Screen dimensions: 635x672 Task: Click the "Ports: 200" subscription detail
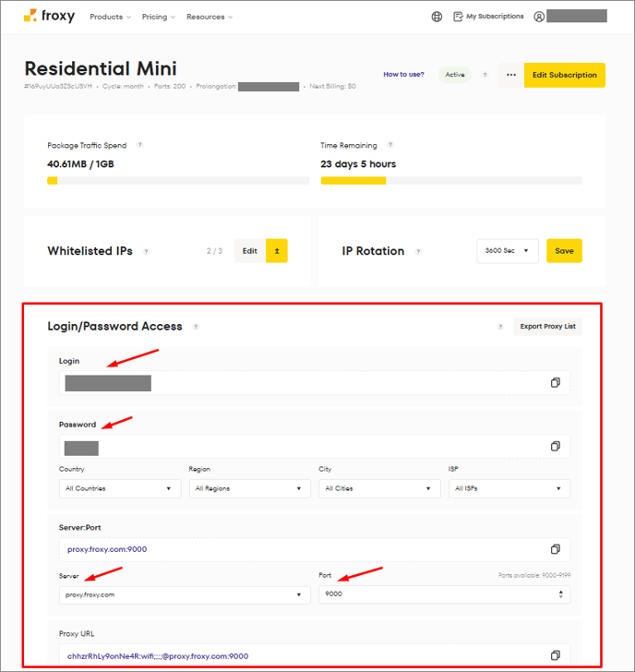(x=170, y=86)
